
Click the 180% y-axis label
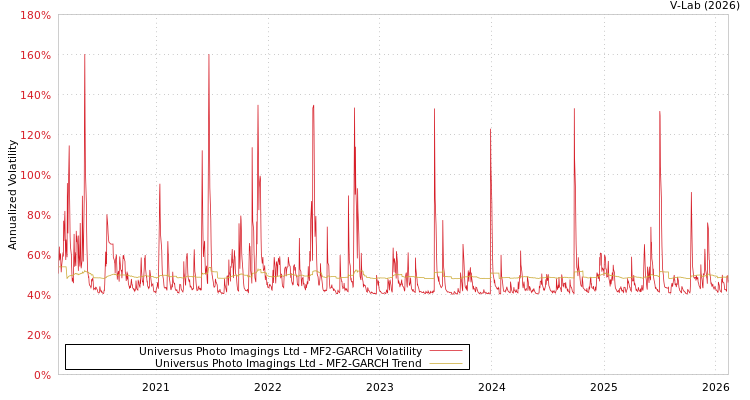(35, 15)
